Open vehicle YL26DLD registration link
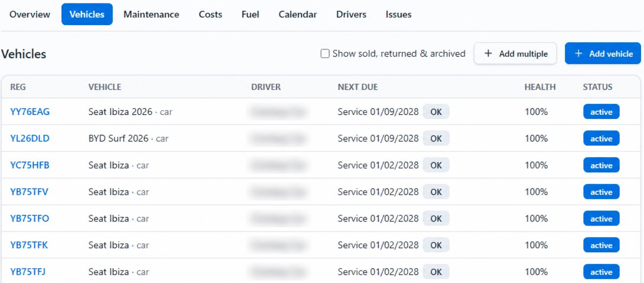Image resolution: width=644 pixels, height=283 pixels. pos(30,138)
